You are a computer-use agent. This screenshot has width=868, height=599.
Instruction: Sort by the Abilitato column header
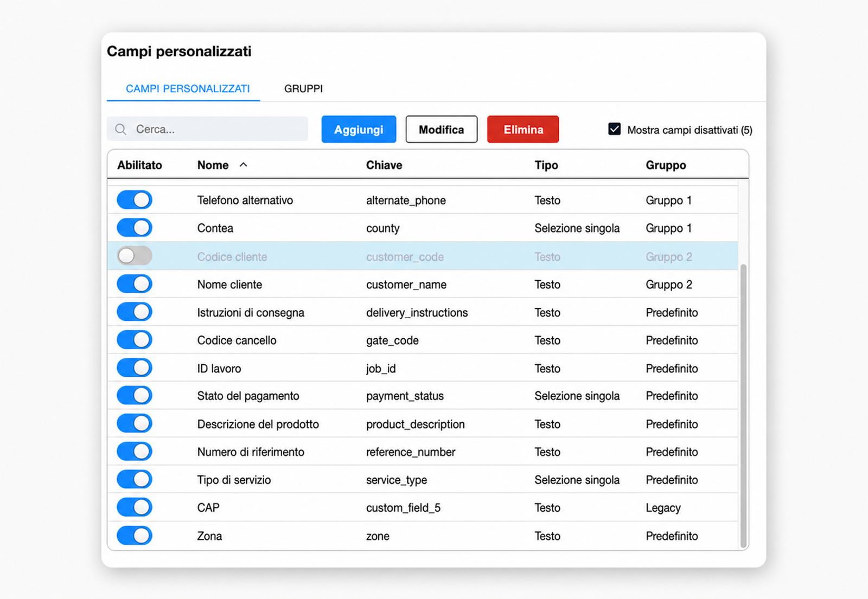pos(139,165)
